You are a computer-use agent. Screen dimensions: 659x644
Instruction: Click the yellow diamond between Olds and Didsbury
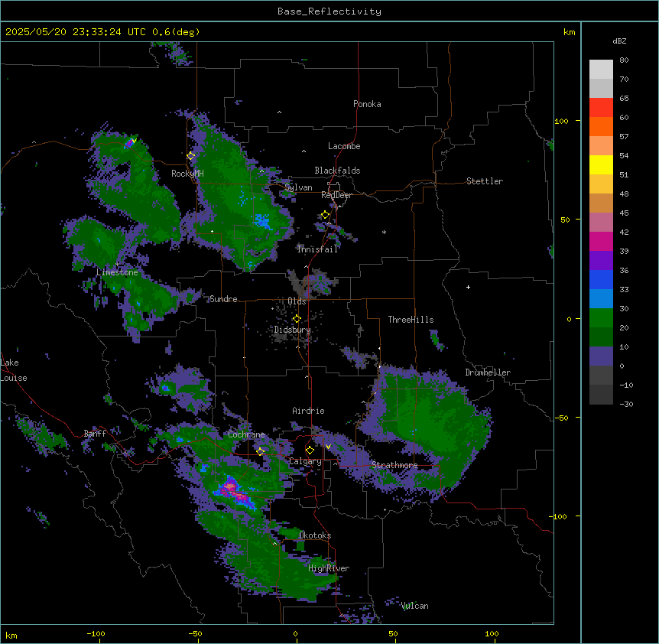297,319
